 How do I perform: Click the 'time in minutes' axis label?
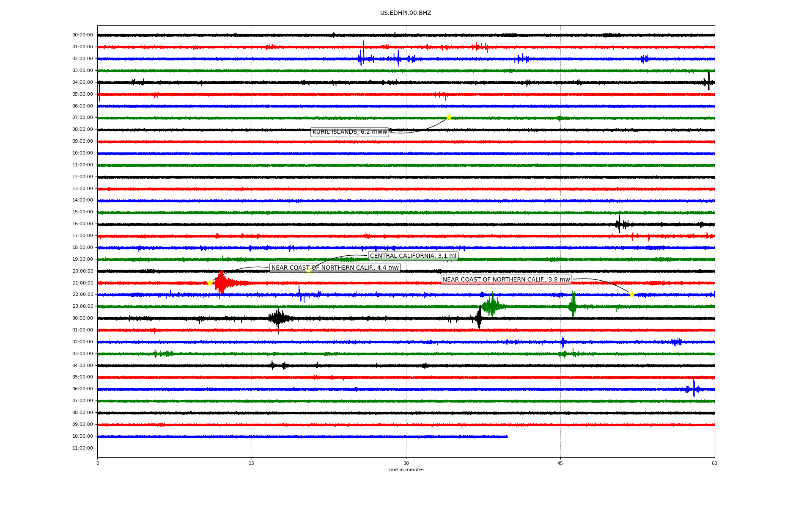[406, 469]
